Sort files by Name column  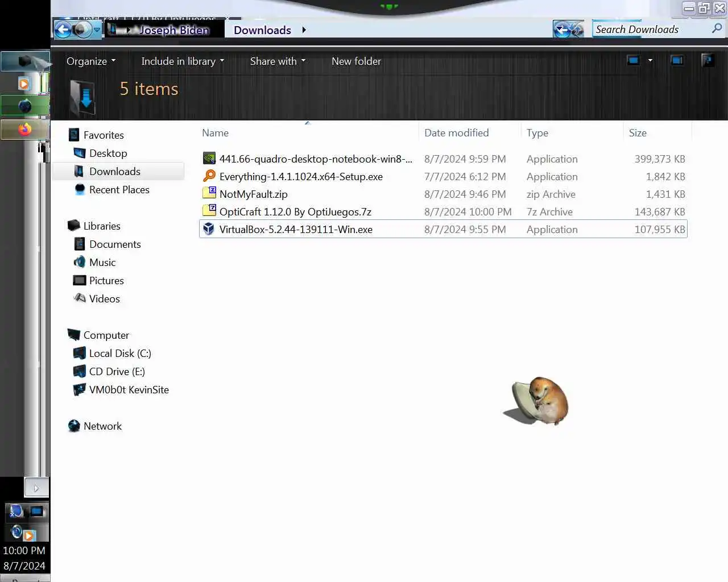[x=308, y=132]
